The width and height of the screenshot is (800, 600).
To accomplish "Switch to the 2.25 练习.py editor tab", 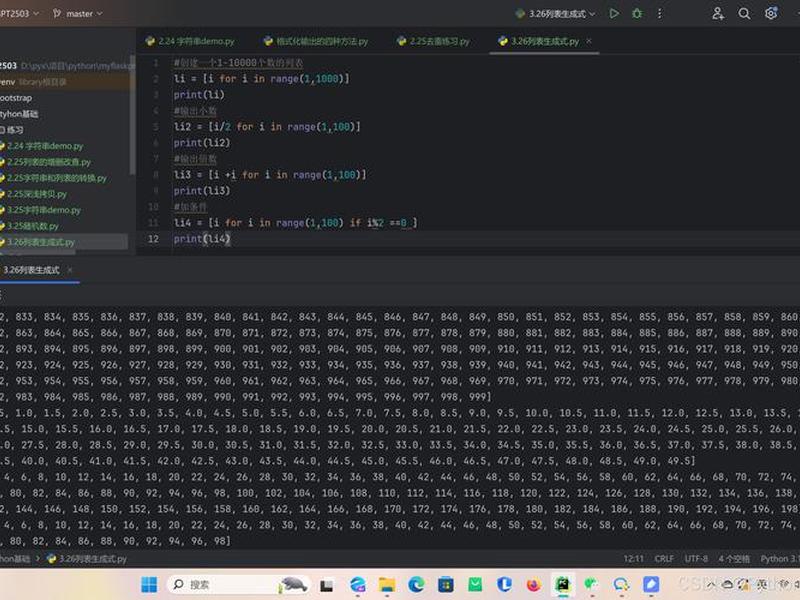I will (x=433, y=41).
